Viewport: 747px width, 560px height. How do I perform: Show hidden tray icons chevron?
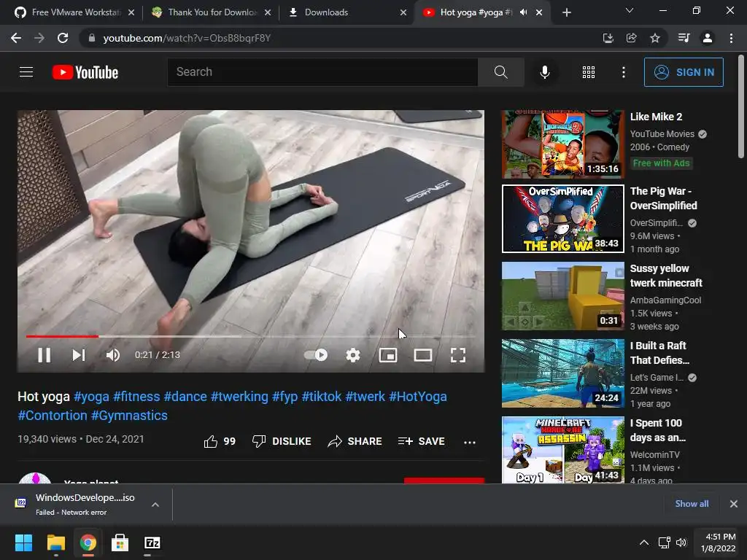pyautogui.click(x=644, y=542)
